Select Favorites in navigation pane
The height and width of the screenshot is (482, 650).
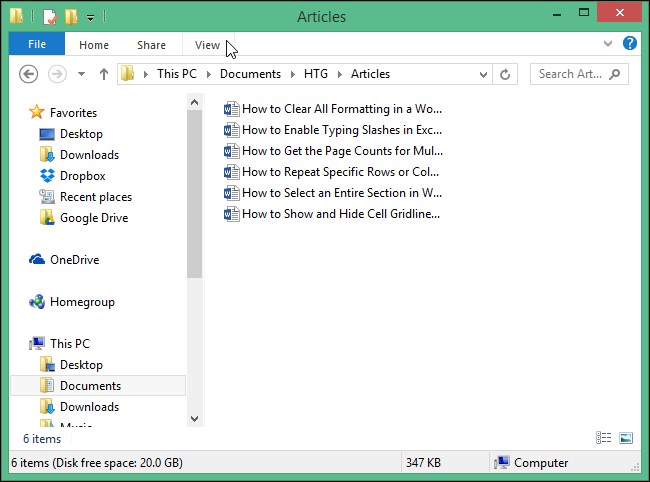pyautogui.click(x=73, y=113)
